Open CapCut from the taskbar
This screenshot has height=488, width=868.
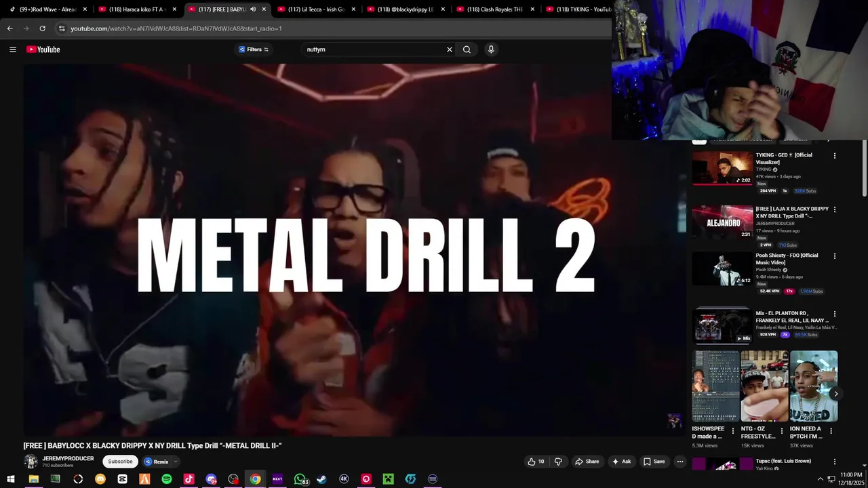pos(122,479)
